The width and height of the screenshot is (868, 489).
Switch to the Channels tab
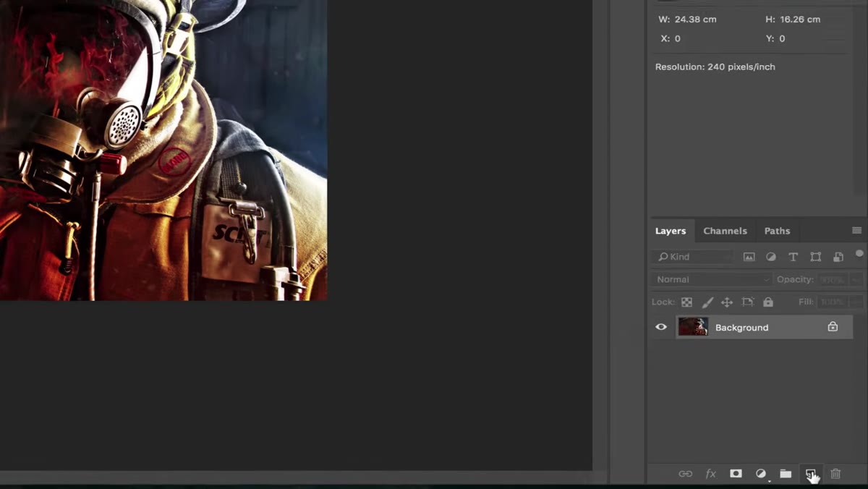pyautogui.click(x=725, y=231)
